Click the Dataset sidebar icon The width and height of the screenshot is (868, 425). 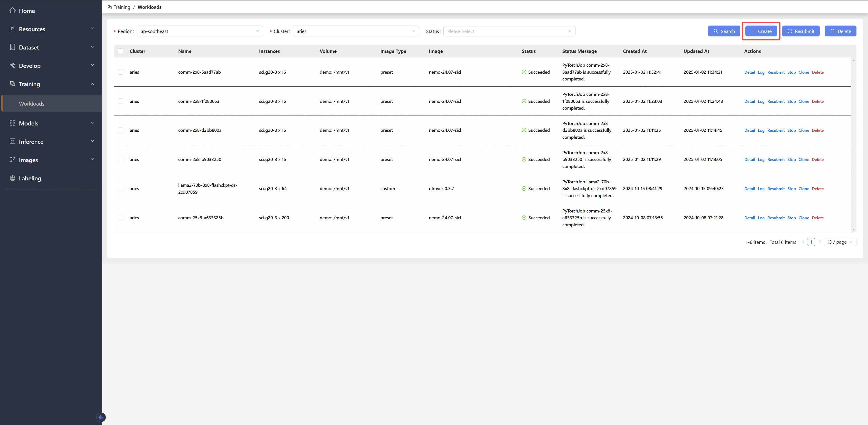coord(12,47)
